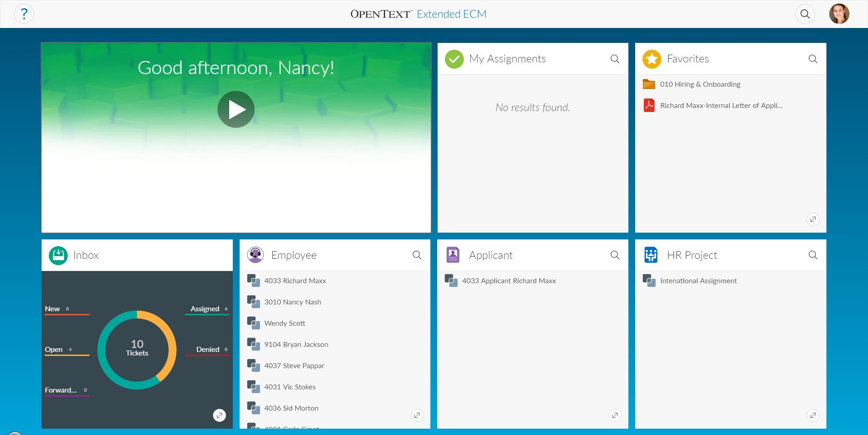The image size is (868, 435).
Task: Expand the Applicant tile
Action: pos(615,415)
